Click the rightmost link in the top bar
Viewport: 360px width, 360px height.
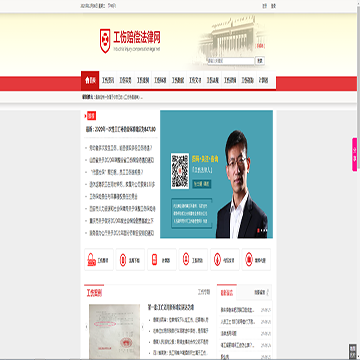273,6
